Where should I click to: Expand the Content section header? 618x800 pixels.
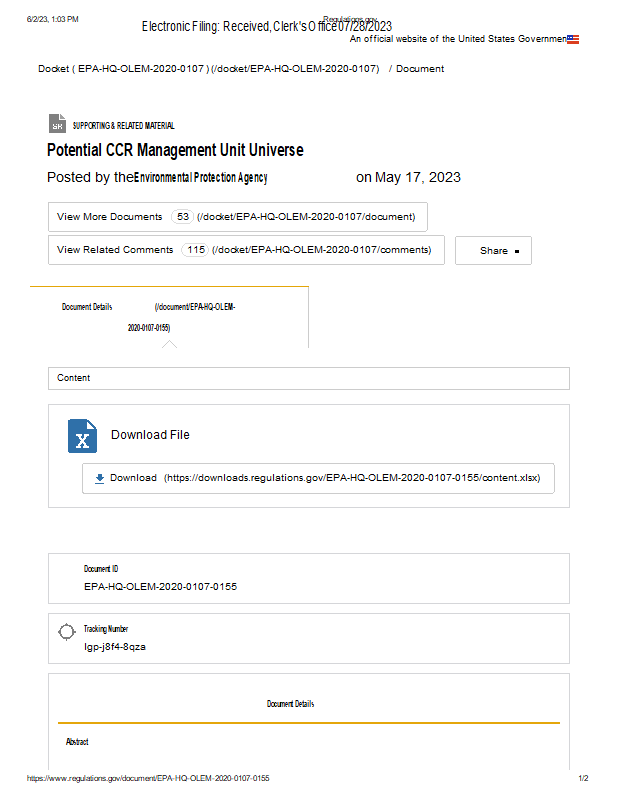click(308, 378)
